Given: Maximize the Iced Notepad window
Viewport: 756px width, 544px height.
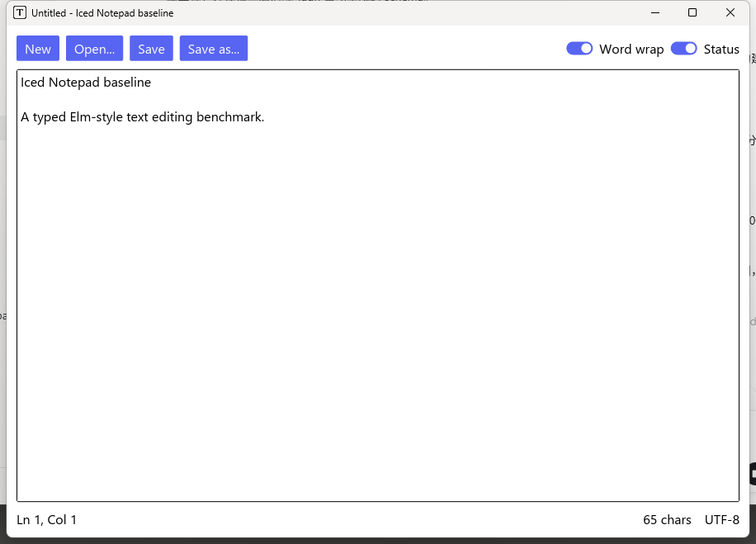Looking at the screenshot, I should point(692,12).
